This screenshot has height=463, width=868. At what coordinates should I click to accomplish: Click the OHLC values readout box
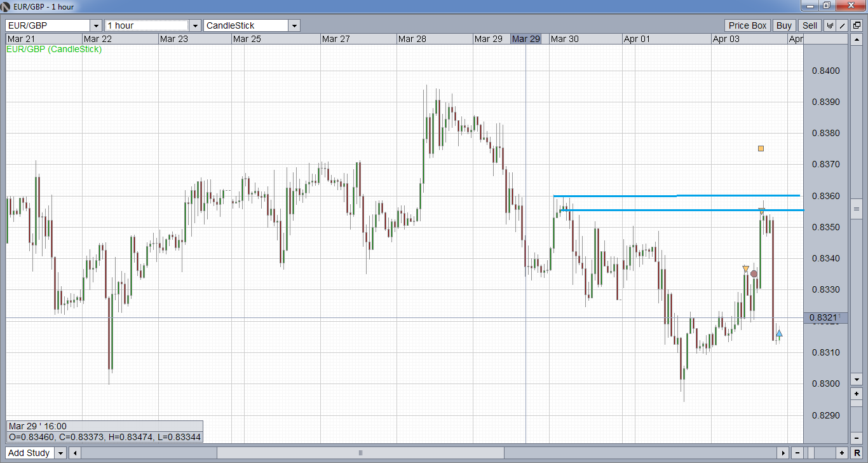[x=105, y=438]
